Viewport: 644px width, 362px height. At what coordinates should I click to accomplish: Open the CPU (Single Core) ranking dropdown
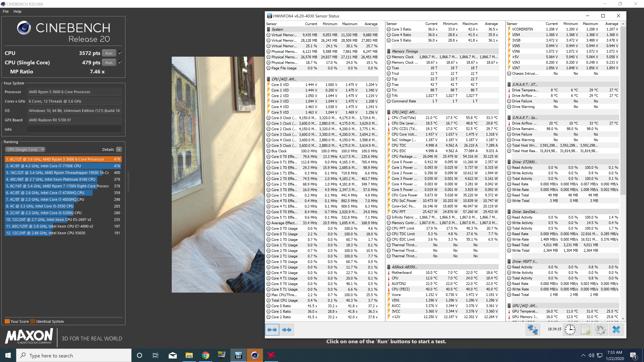25,149
